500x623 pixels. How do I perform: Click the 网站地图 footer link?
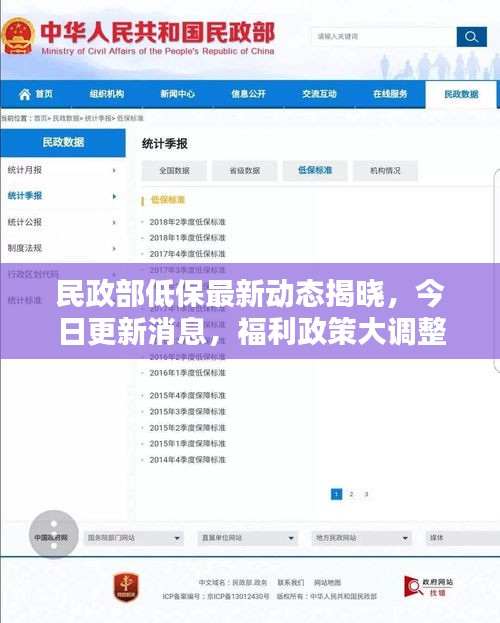pos(328,582)
